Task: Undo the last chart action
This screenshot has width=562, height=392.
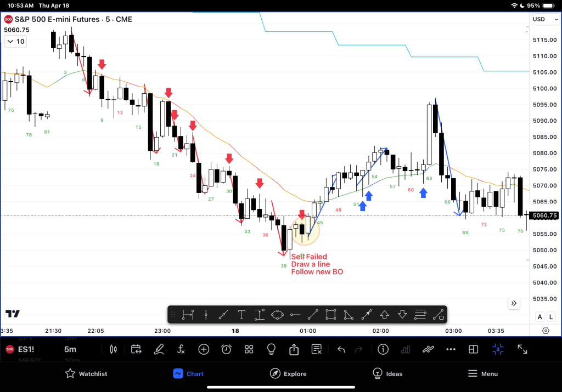Action: tap(341, 349)
